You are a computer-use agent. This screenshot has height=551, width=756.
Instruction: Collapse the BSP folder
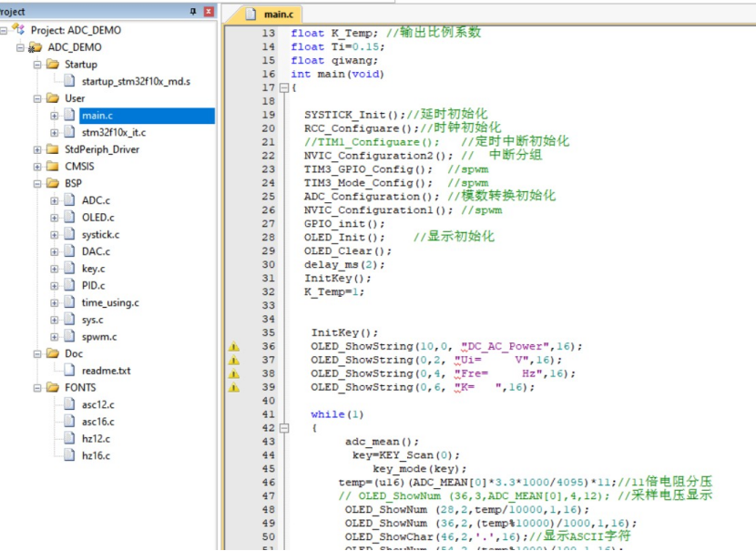37,184
